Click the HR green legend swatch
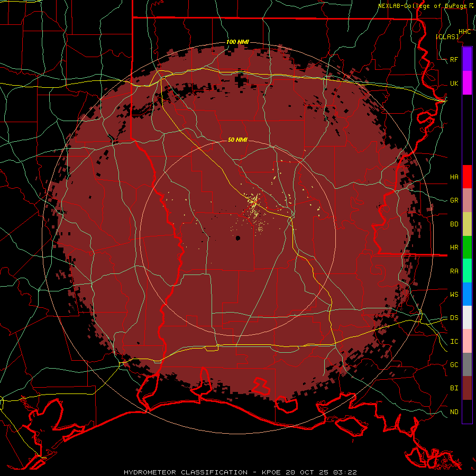 pos(467,247)
